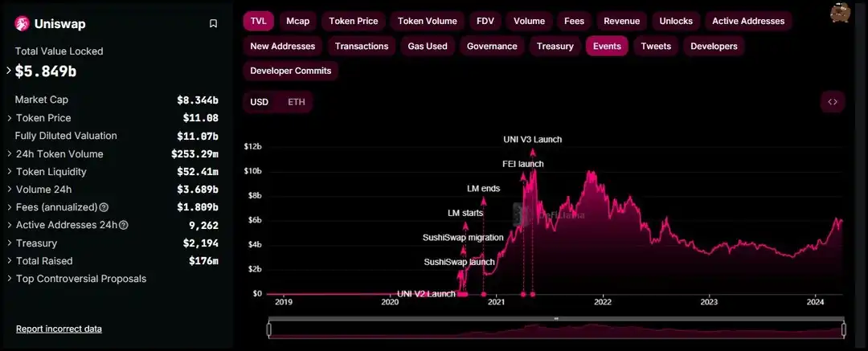Screen dimensions: 868x351
Task: Enable the Governance chart metric
Action: click(x=492, y=46)
